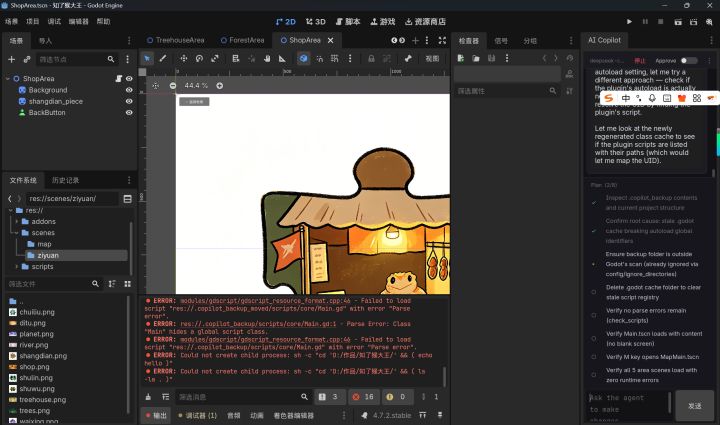The width and height of the screenshot is (720, 425).
Task: Zoom out the 2D viewport
Action: [173, 85]
